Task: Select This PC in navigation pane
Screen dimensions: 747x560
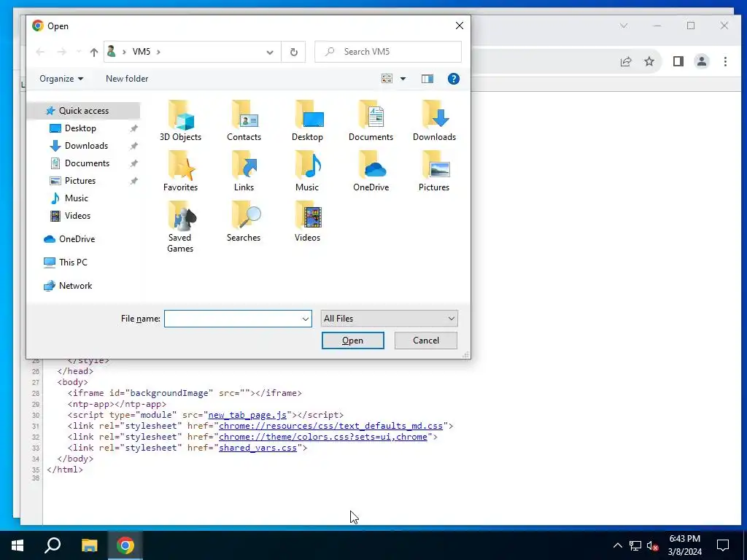Action: (73, 262)
